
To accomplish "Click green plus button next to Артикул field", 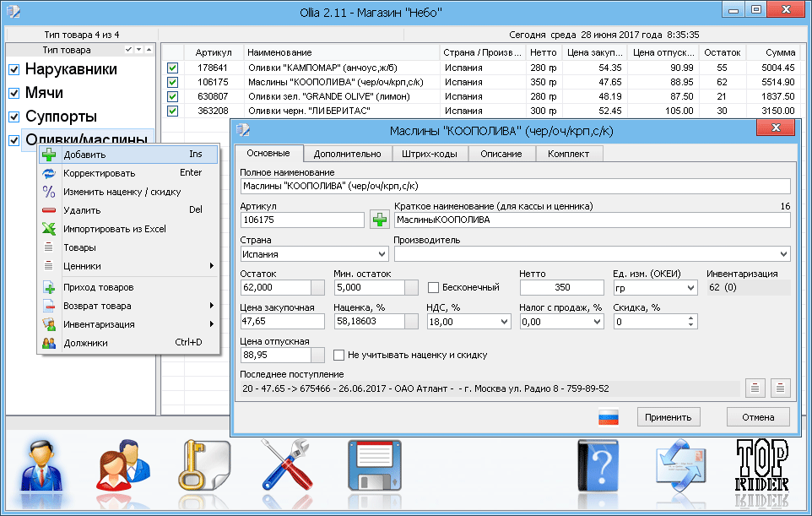I will [380, 220].
